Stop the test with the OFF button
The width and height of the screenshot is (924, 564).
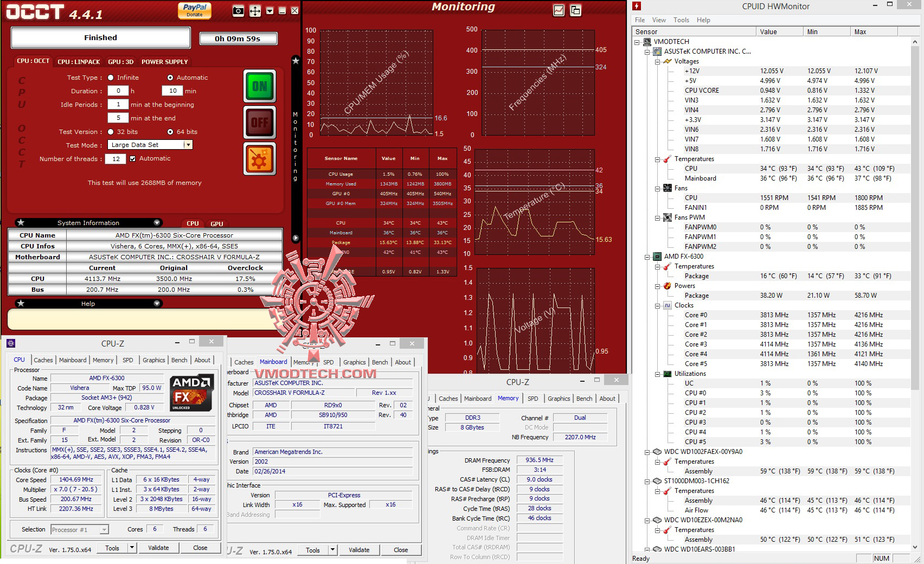click(x=260, y=122)
